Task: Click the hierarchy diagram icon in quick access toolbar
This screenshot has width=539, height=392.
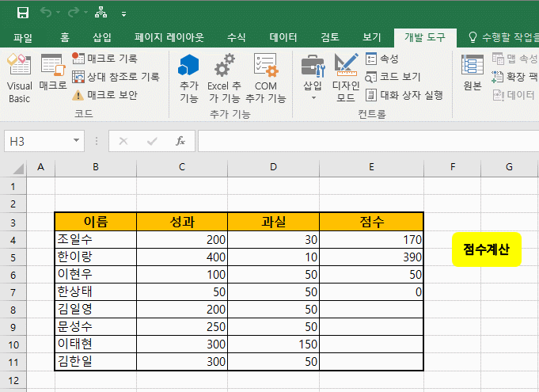Action: [x=101, y=13]
